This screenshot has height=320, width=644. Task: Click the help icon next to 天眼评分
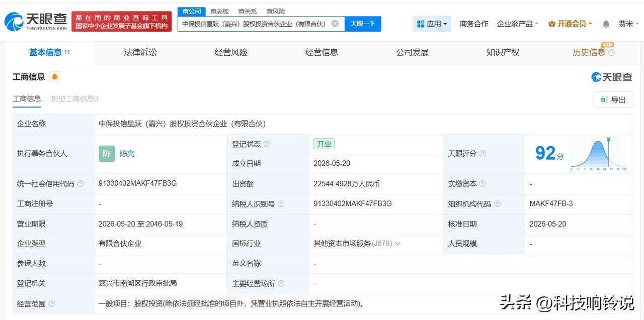[483, 154]
